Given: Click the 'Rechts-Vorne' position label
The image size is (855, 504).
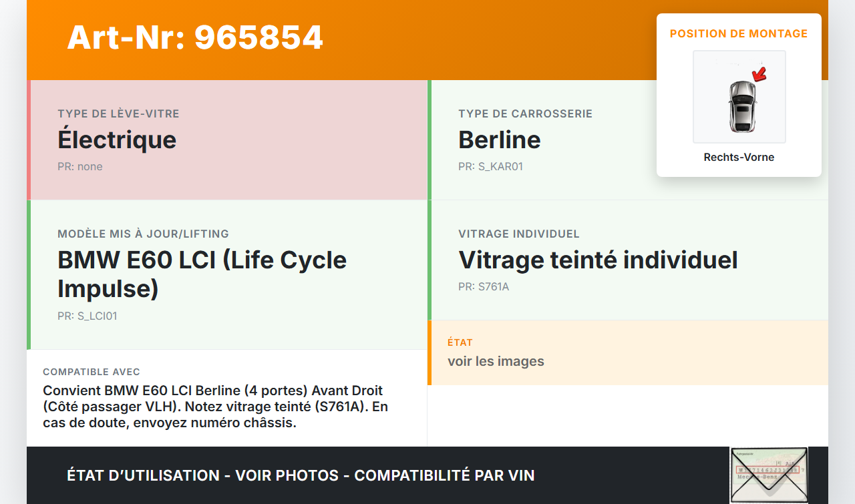Looking at the screenshot, I should point(739,158).
